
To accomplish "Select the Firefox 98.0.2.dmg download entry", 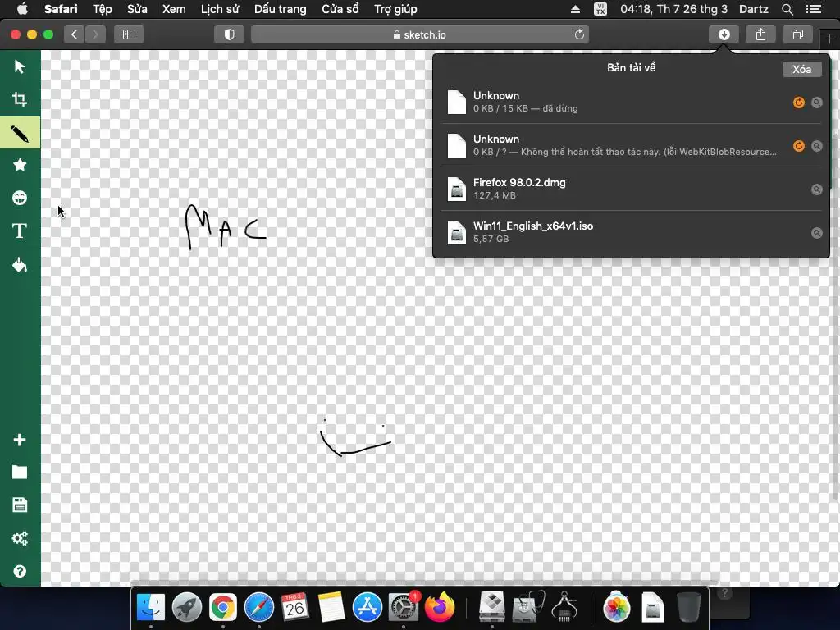I will pyautogui.click(x=631, y=189).
